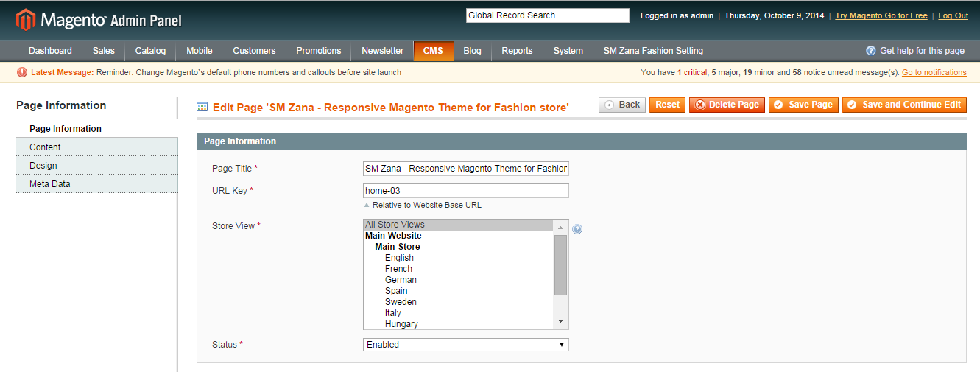Screen dimensions: 980x372
Task: Focus the Global Record Search field
Action: 548,15
